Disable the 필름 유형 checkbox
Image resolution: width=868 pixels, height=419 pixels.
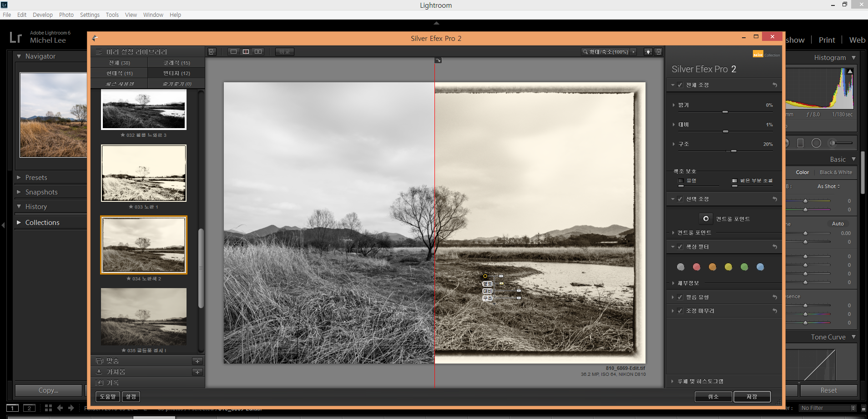click(680, 297)
